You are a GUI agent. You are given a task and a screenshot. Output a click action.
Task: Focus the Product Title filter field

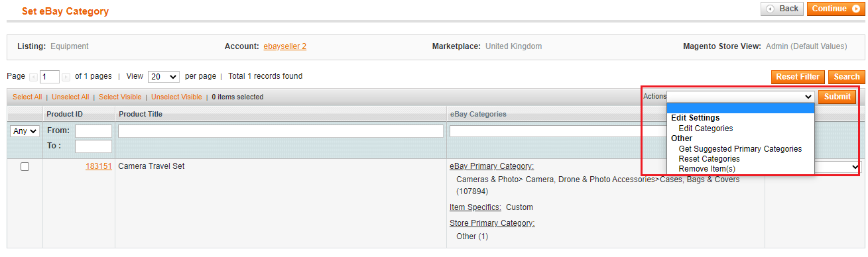click(280, 131)
